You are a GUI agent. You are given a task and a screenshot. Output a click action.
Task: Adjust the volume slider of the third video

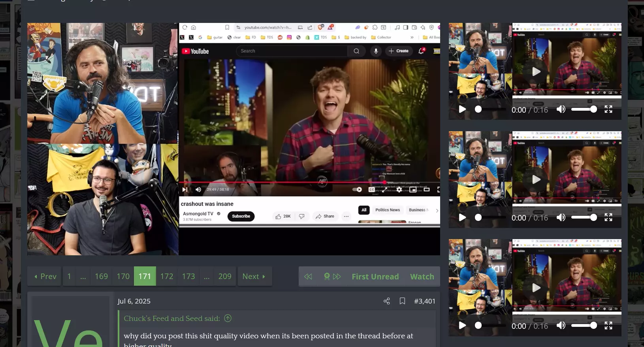click(x=584, y=326)
